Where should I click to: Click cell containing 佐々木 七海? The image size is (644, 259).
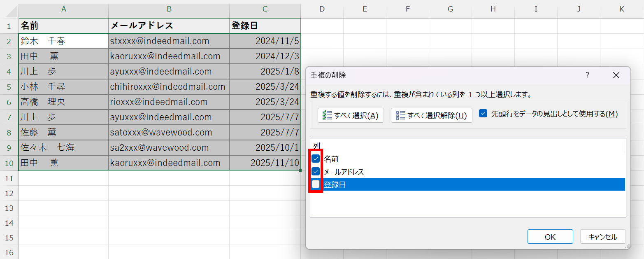(64, 148)
